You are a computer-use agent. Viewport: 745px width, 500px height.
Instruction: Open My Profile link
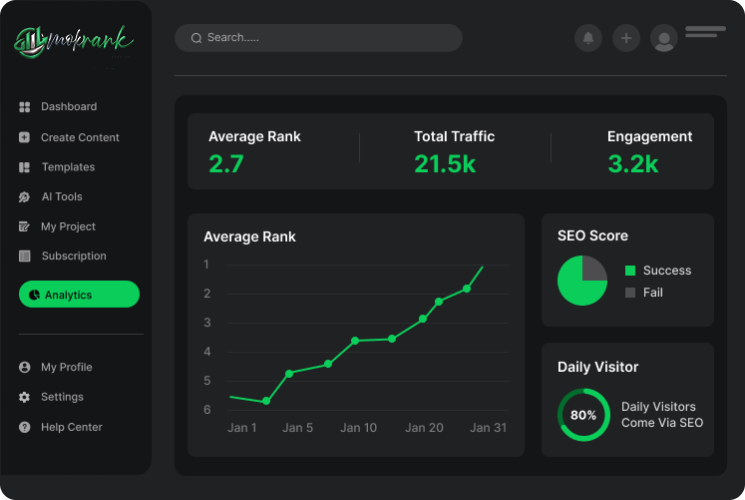(x=56, y=367)
